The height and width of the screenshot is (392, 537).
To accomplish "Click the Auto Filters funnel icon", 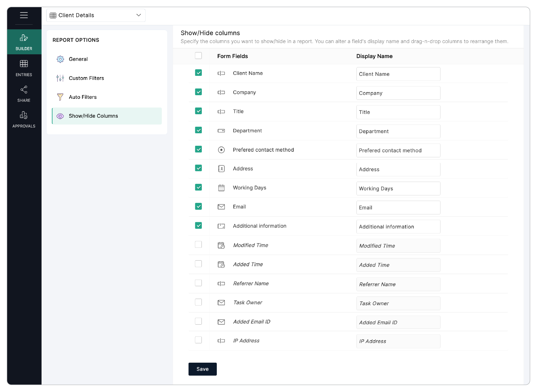I will [60, 97].
